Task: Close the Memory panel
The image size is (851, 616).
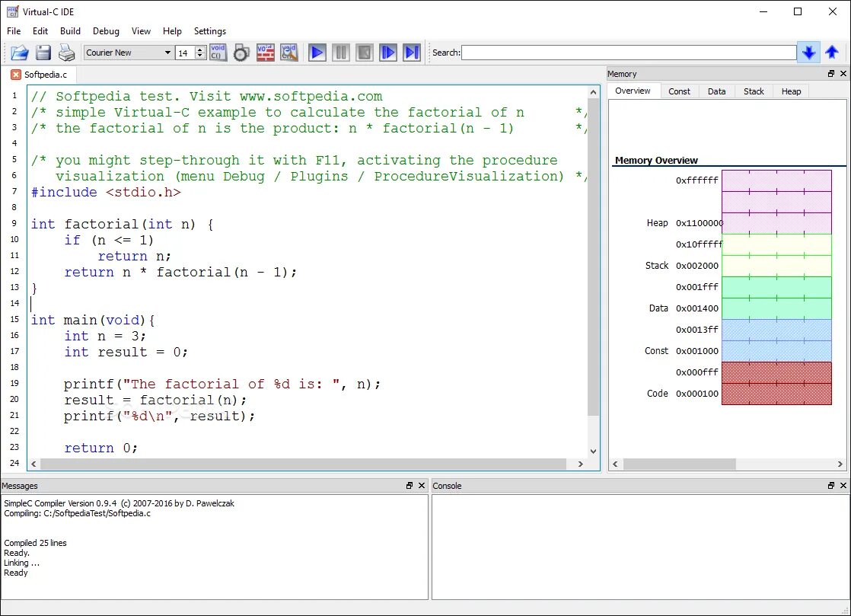Action: point(843,74)
